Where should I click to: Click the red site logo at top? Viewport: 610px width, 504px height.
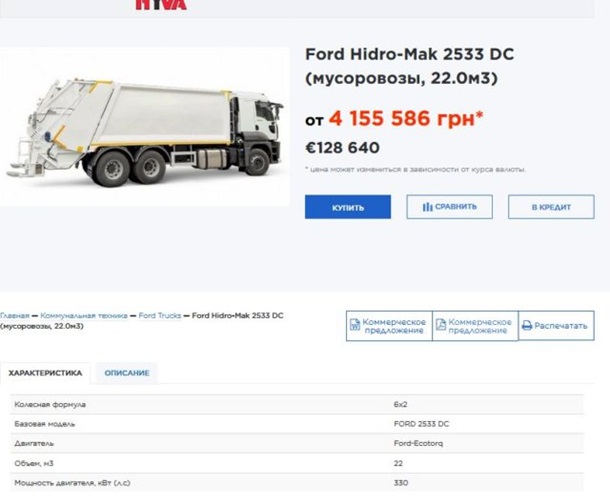coord(160,6)
